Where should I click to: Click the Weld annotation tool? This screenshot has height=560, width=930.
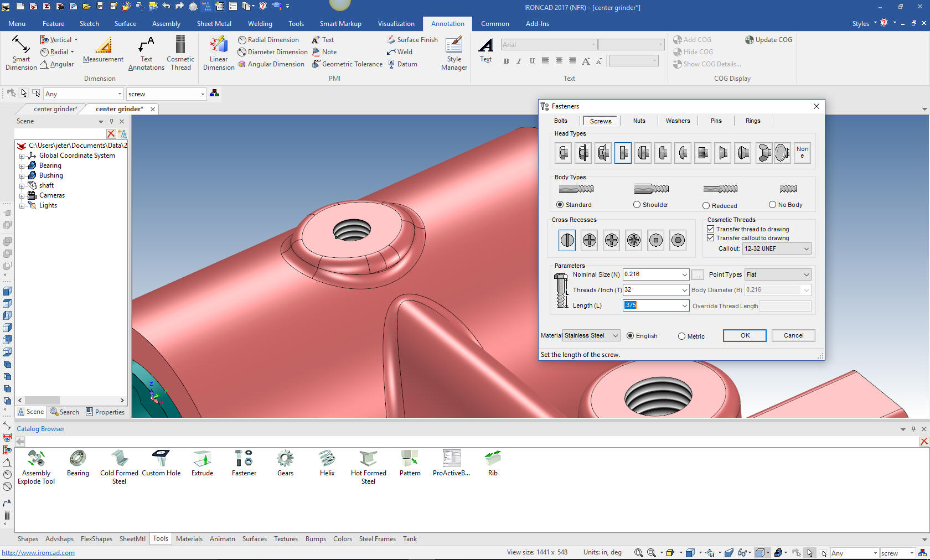pyautogui.click(x=400, y=52)
